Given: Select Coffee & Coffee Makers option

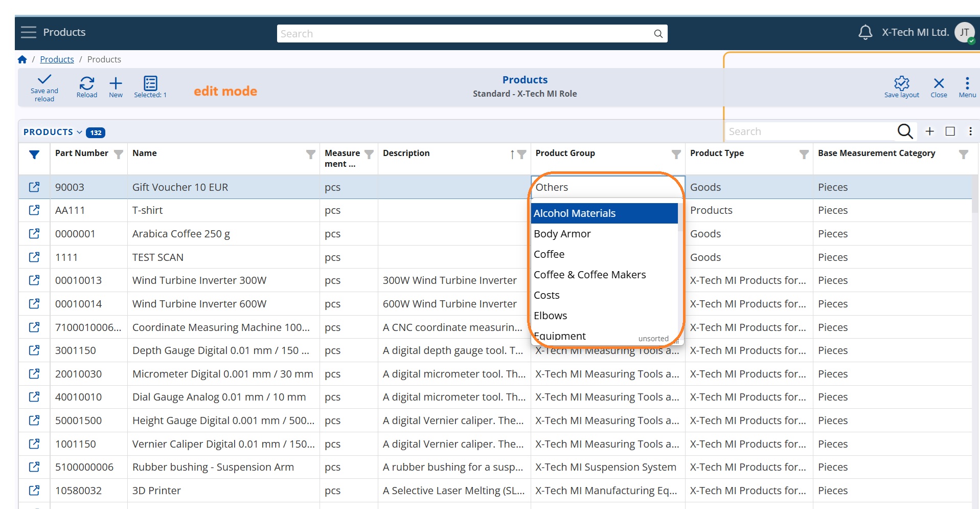Looking at the screenshot, I should point(605,275).
